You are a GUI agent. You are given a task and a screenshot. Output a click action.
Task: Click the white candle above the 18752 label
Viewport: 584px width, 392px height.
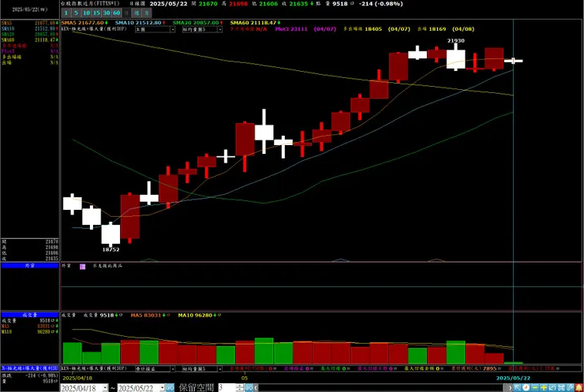click(x=111, y=234)
